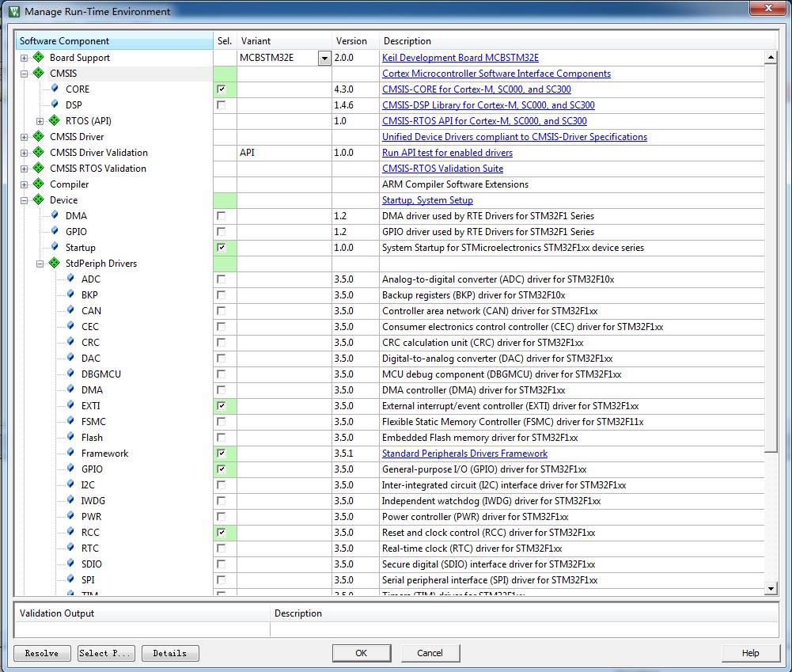792x672 pixels.
Task: Click the blue gem icon beside SDIO
Action: coord(70,564)
